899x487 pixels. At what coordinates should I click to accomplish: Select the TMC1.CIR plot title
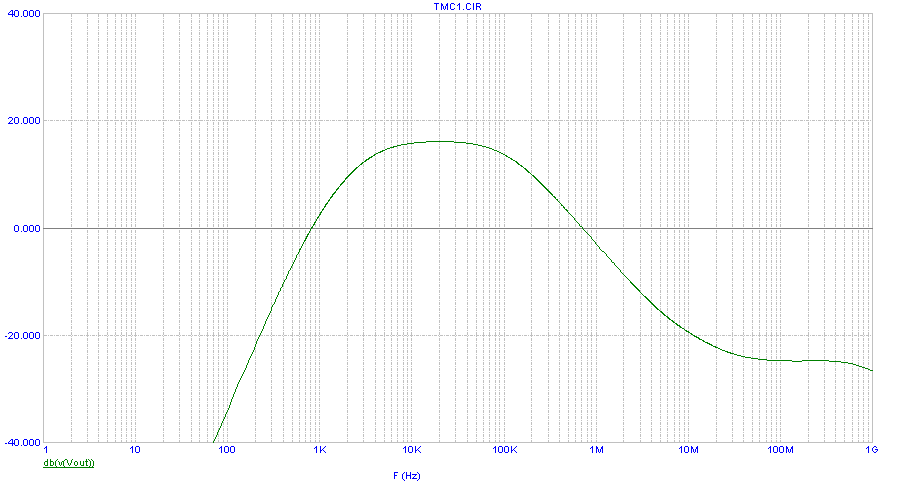click(x=458, y=7)
